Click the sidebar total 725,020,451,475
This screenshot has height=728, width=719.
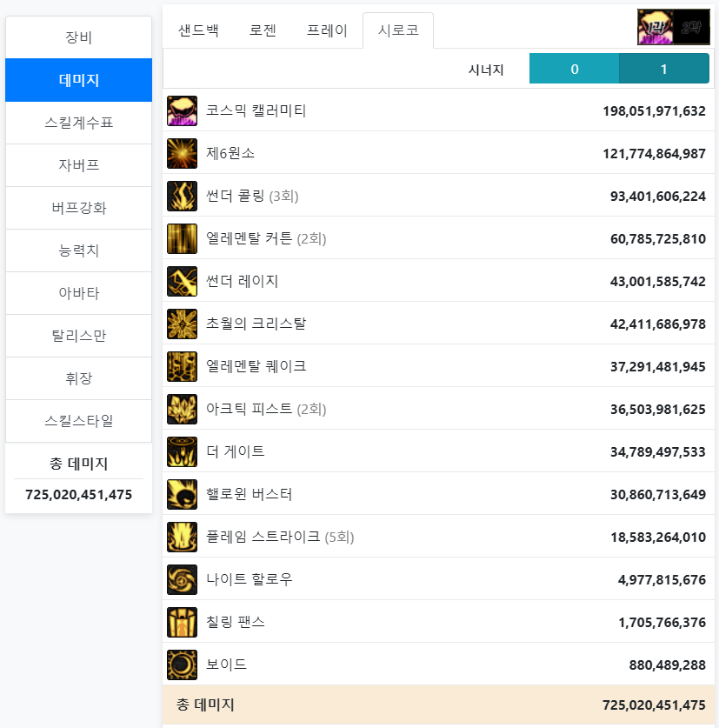[78, 494]
